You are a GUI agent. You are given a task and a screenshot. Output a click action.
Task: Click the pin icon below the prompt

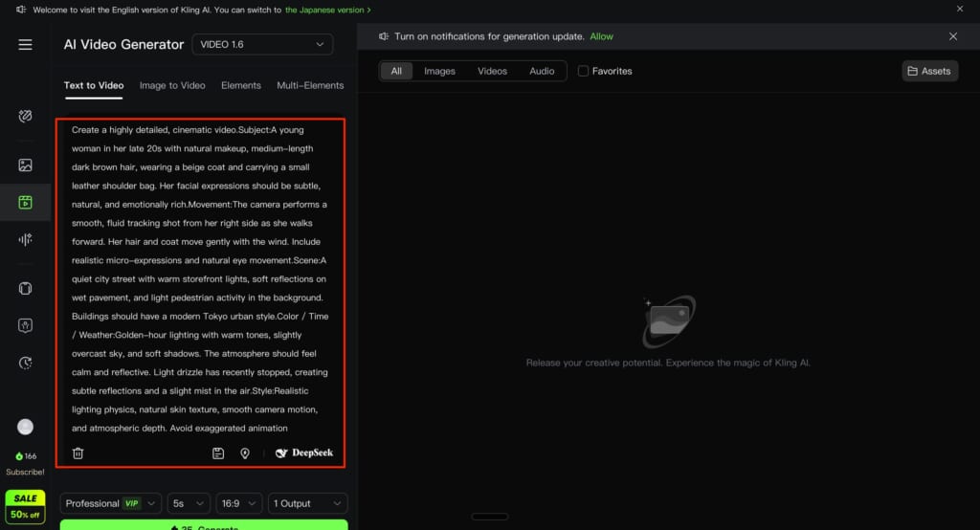[x=245, y=453]
